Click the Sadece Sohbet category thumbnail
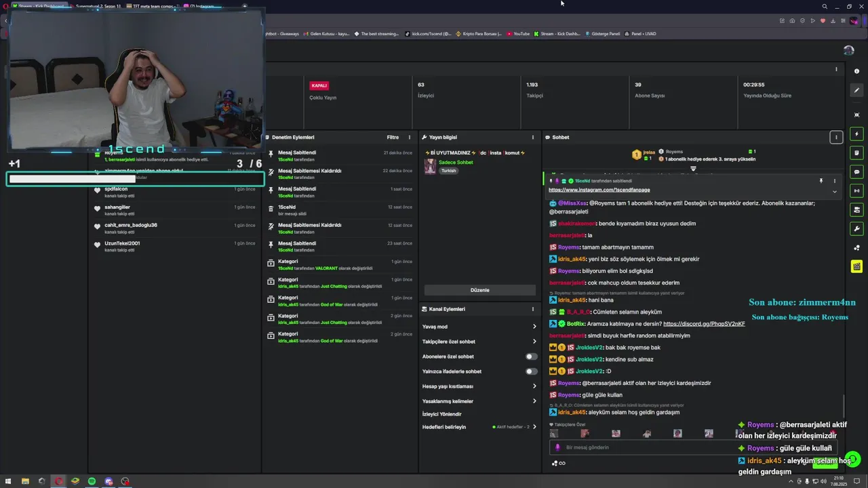Viewport: 868px width, 488px height. 430,167
